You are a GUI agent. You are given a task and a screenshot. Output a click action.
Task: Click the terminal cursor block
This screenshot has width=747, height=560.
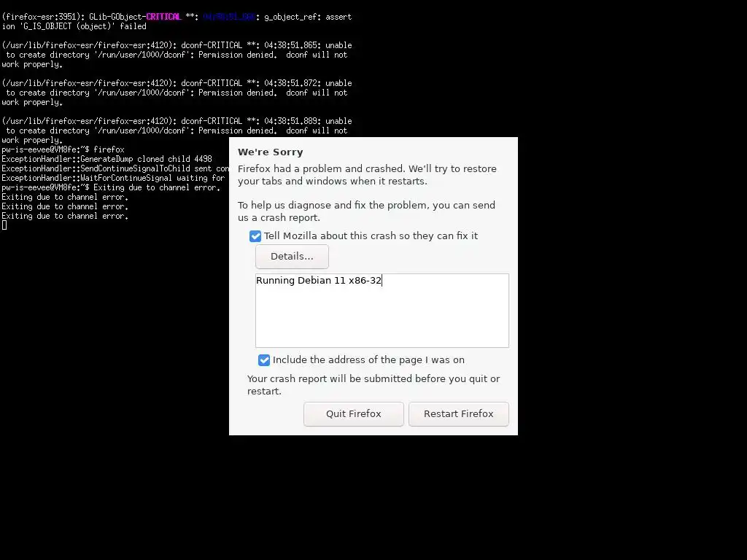(x=4, y=225)
